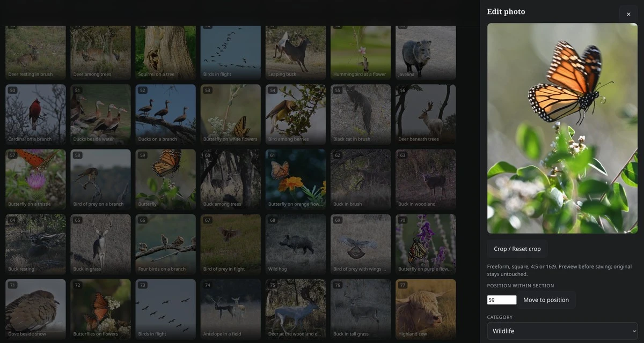
Task: Select photo 75 Deer at the woodland edge
Action: (296, 309)
